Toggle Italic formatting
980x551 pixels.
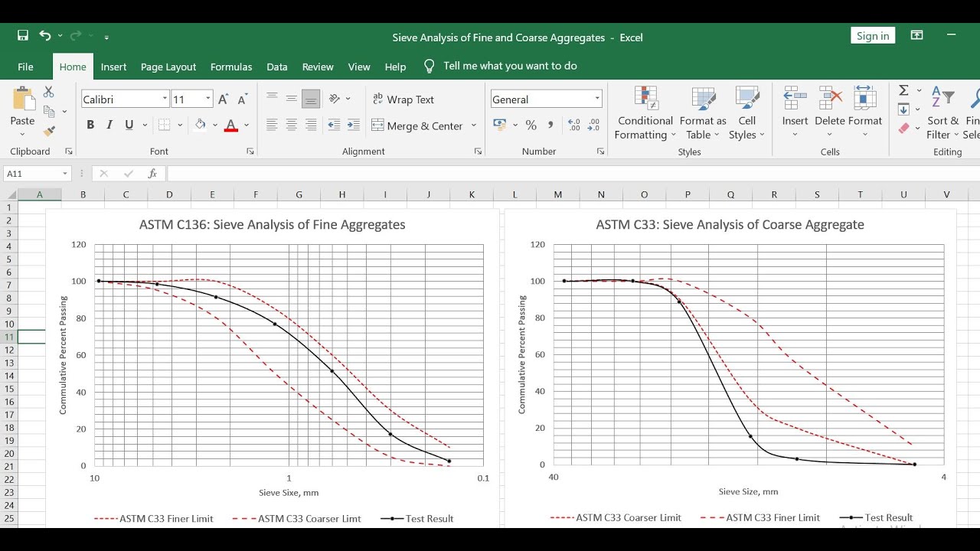tap(109, 125)
